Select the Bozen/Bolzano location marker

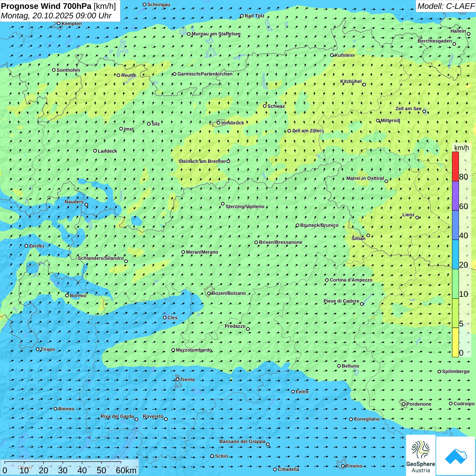click(x=209, y=293)
